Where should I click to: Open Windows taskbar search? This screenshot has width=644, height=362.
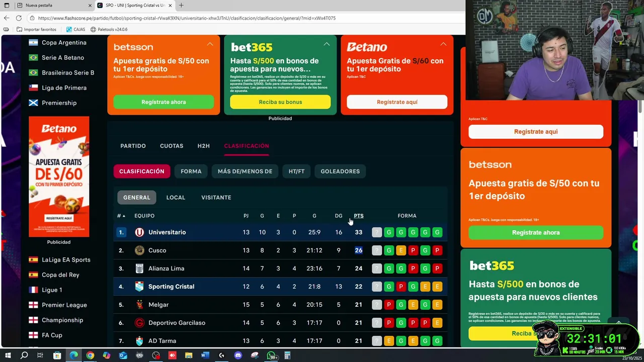24,355
